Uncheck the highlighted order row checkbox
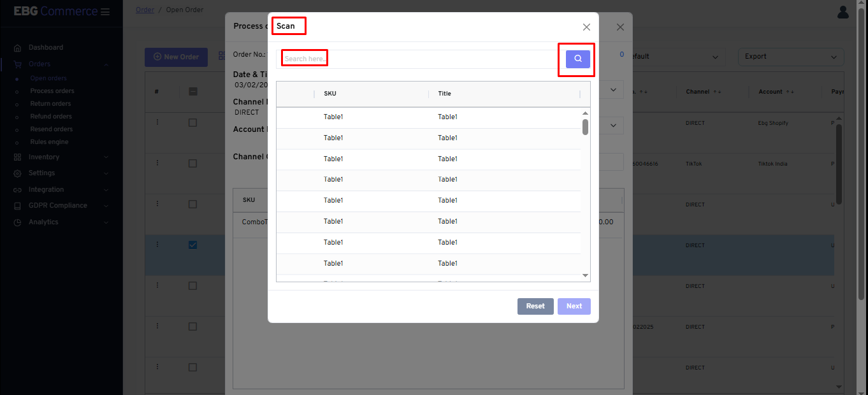868x395 pixels. click(193, 244)
